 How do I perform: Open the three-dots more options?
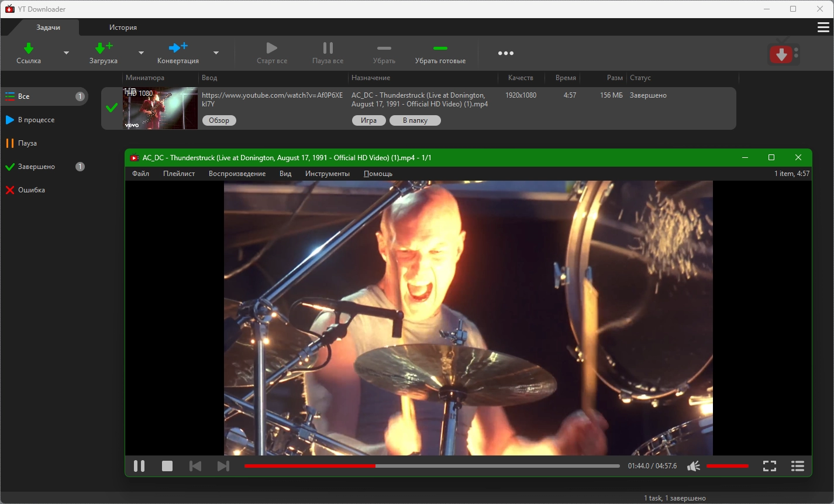(x=505, y=53)
